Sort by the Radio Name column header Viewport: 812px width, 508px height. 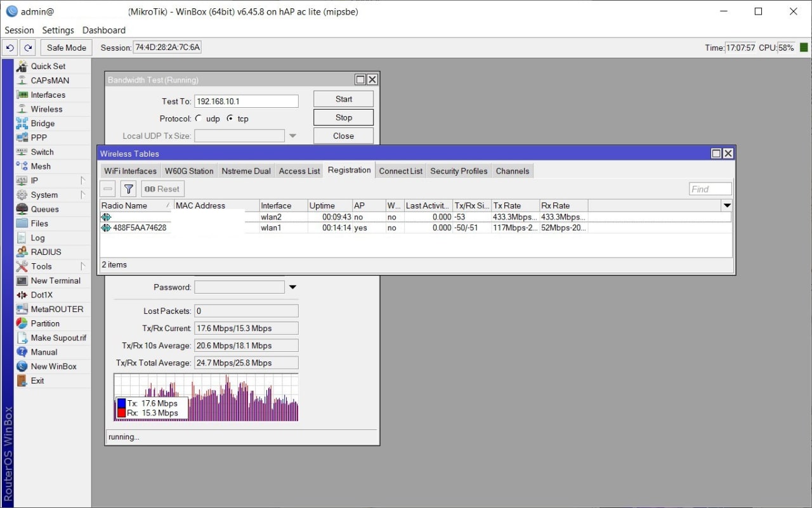click(136, 205)
